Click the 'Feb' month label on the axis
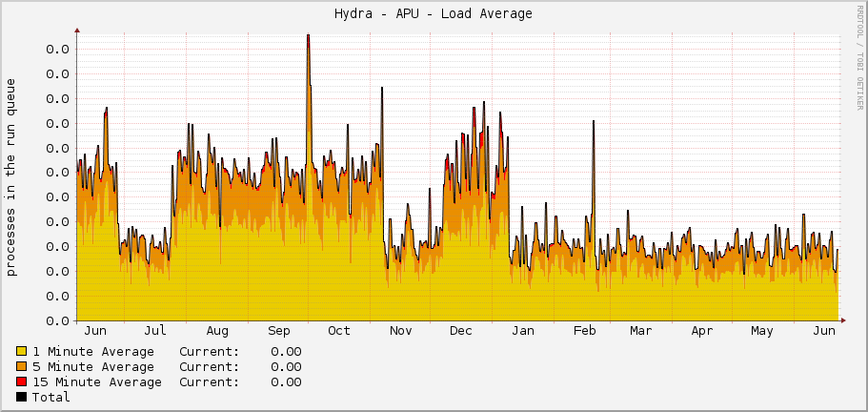Screen dimensions: 868x412 (585, 331)
